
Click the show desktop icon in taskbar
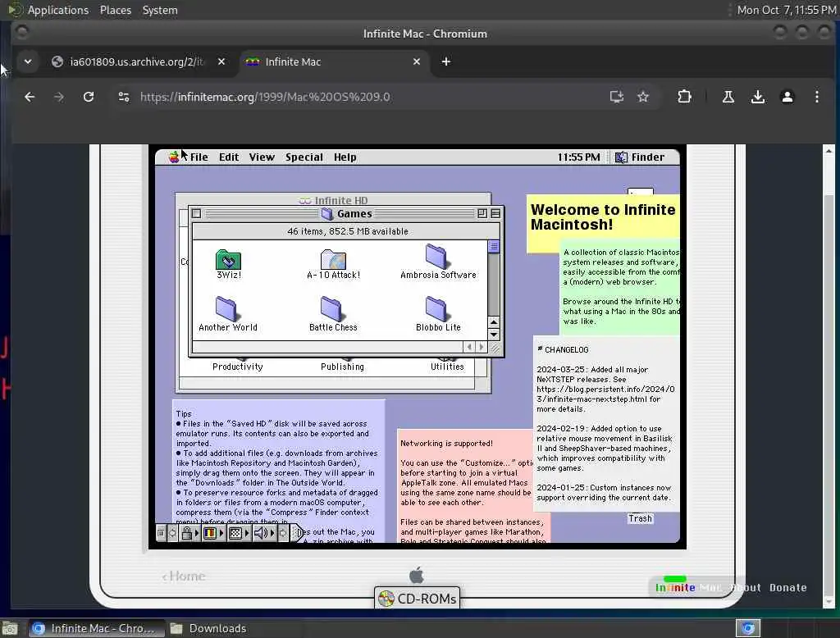tap(10, 628)
